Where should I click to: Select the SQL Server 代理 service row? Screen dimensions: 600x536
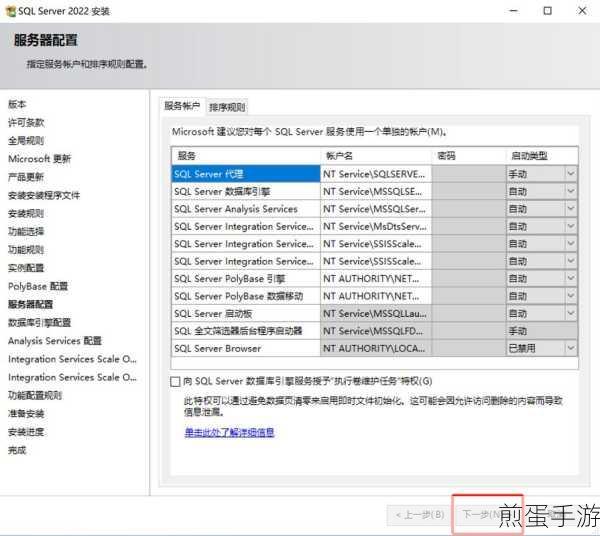click(x=246, y=174)
